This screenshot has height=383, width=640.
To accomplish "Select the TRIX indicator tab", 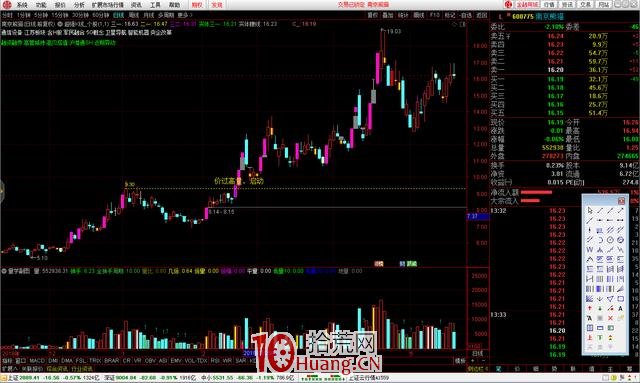I will [95, 361].
